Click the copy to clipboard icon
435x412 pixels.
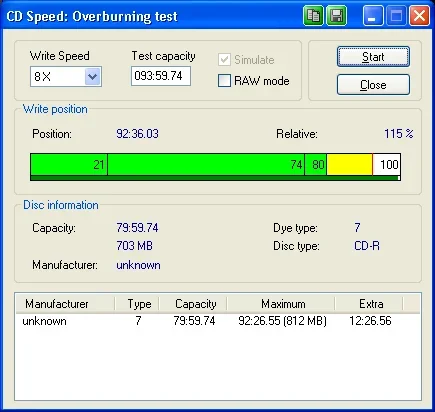click(313, 16)
